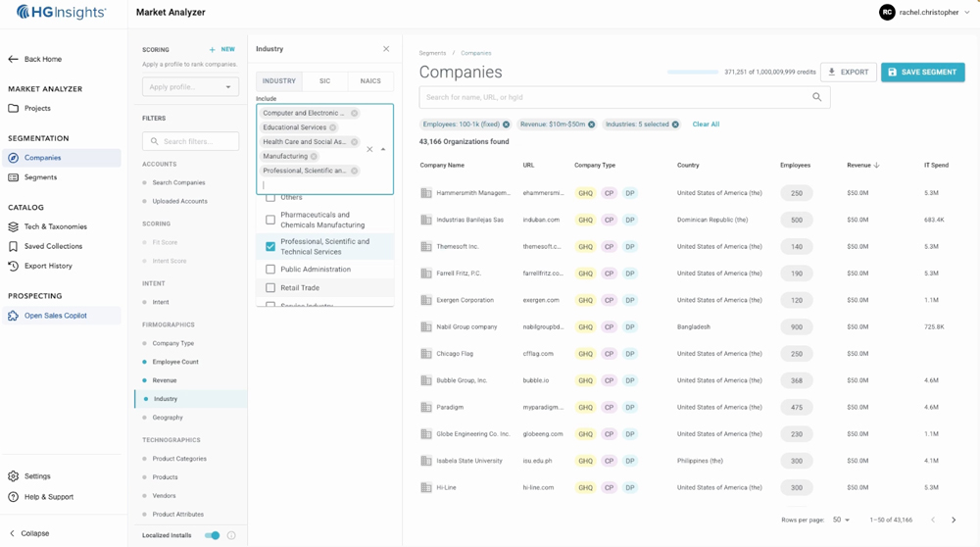Click the HG Insights logo
980x547 pixels.
click(x=61, y=12)
